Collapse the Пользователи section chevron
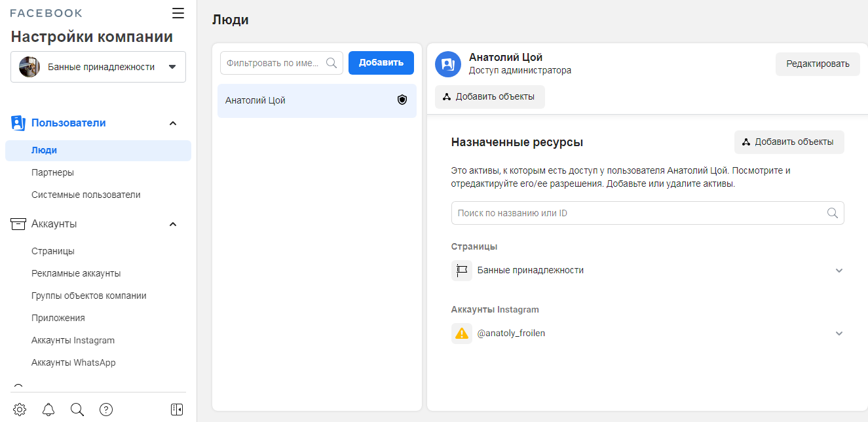This screenshot has height=422, width=868. point(173,123)
